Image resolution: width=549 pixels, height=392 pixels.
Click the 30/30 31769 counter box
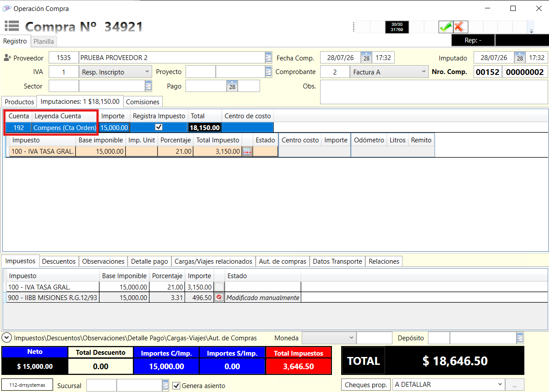click(x=397, y=27)
